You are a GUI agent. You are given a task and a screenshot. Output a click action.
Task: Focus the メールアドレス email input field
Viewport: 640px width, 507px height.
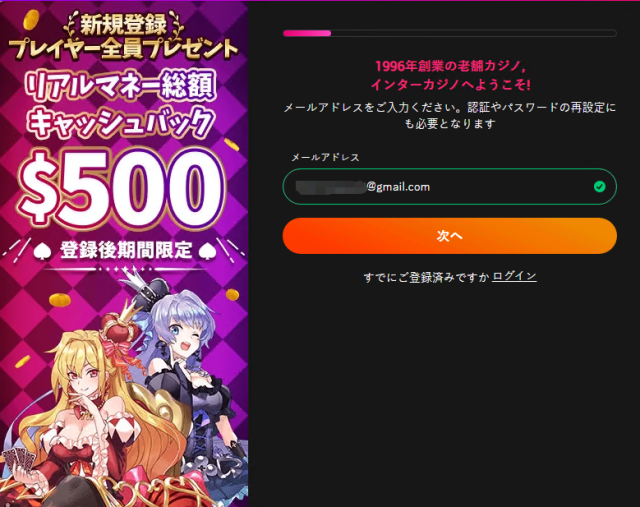[x=449, y=187]
